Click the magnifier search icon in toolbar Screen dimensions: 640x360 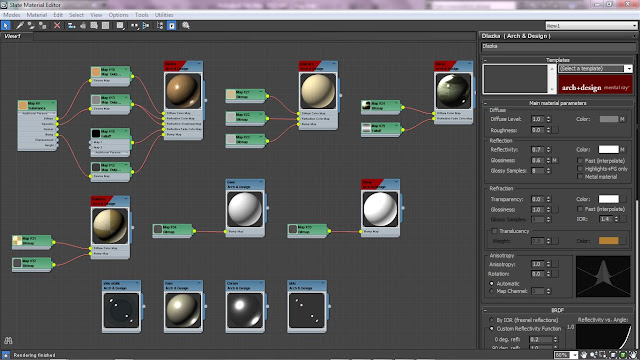[186, 25]
